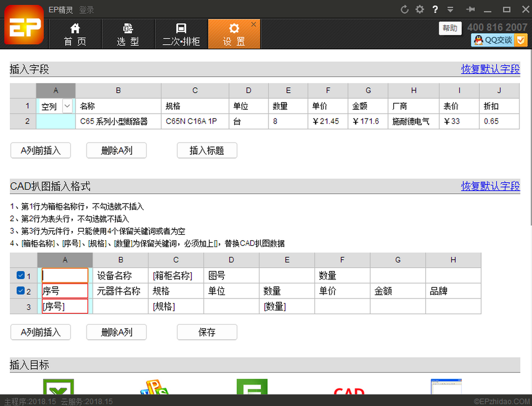The height and width of the screenshot is (406, 532).
Task: Click 主程序:2018.15 in status bar
Action: pos(30,402)
